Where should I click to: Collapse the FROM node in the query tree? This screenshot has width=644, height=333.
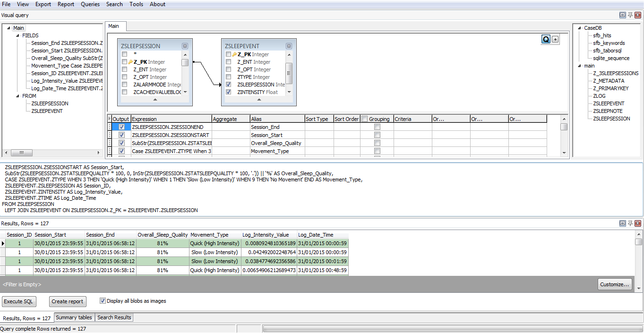tap(17, 96)
